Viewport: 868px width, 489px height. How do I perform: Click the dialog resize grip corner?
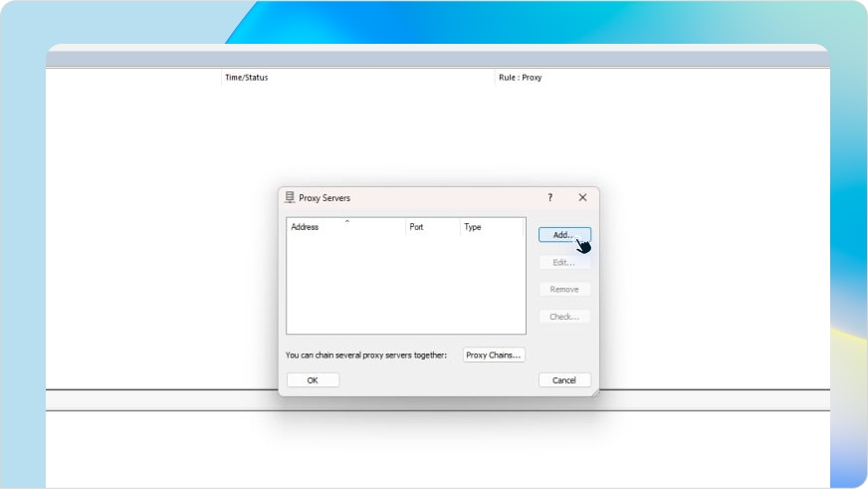(595, 392)
